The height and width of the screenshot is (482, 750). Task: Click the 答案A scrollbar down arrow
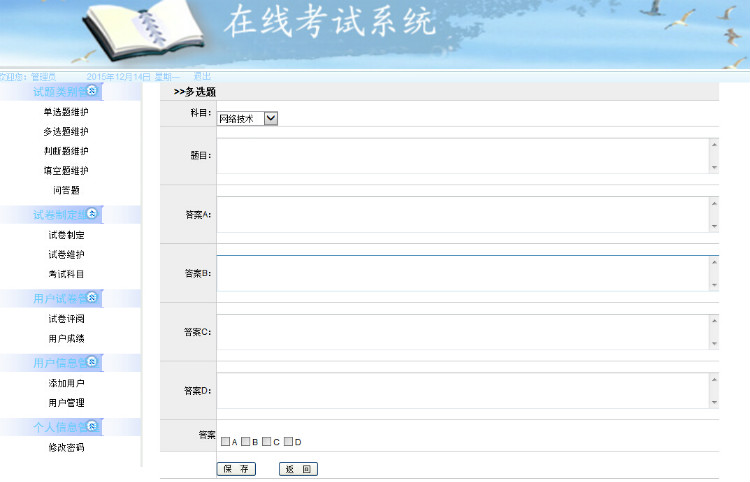coord(714,226)
